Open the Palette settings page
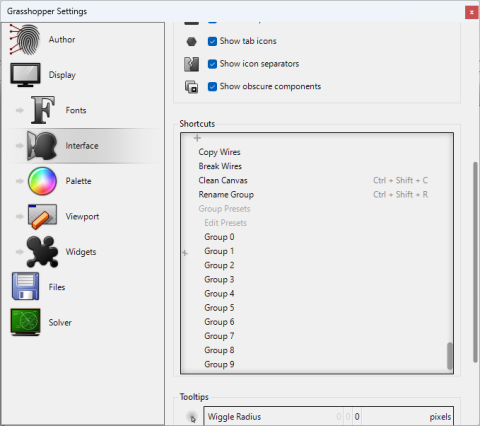480x426 pixels. [78, 181]
